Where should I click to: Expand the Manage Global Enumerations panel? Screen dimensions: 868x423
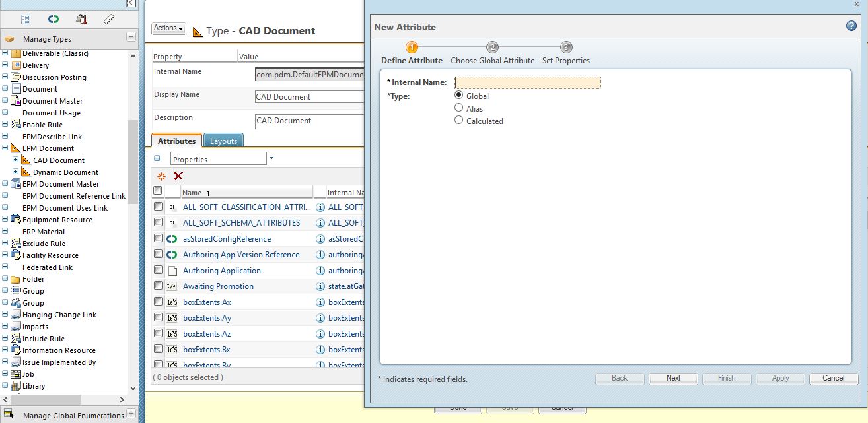click(x=131, y=414)
